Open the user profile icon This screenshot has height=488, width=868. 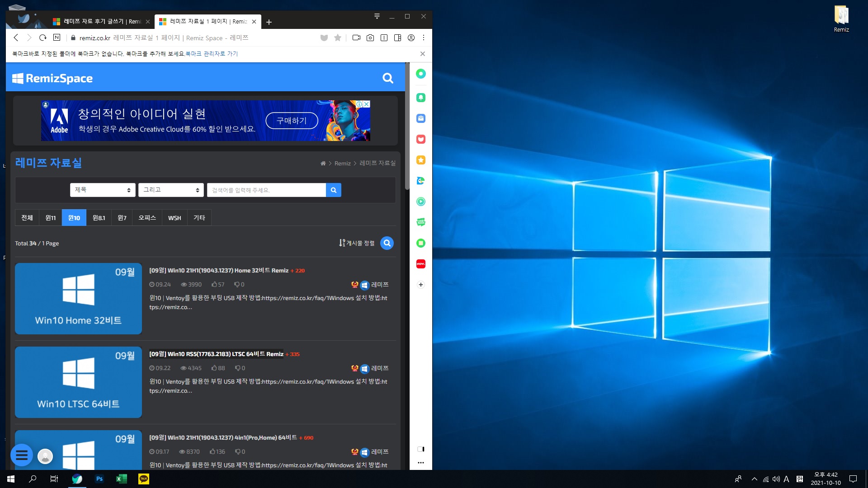tap(411, 38)
